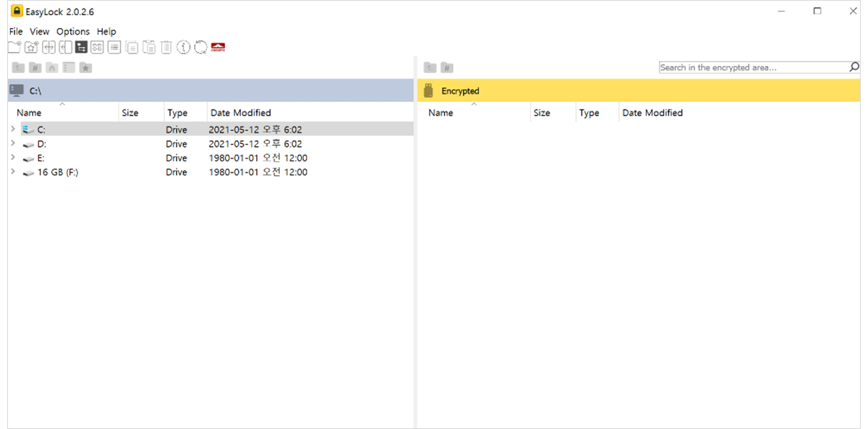Viewport: 868px width, 429px height.
Task: Expand the C: drive node
Action: [x=13, y=129]
